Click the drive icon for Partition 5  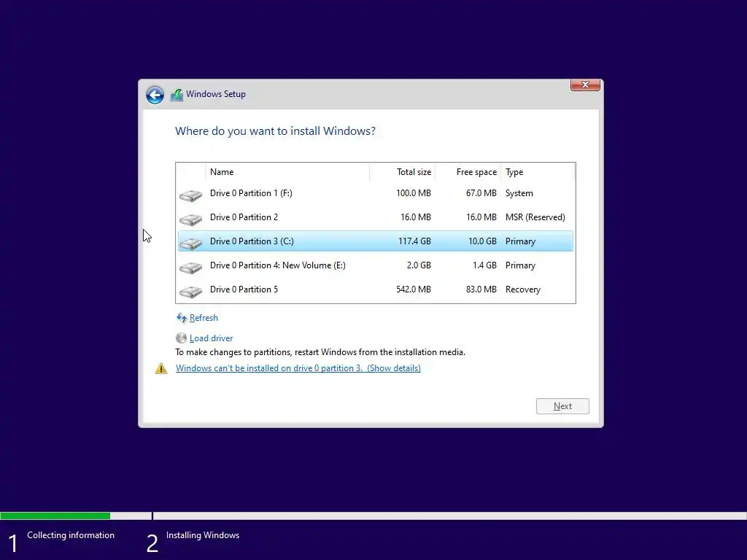coord(190,291)
